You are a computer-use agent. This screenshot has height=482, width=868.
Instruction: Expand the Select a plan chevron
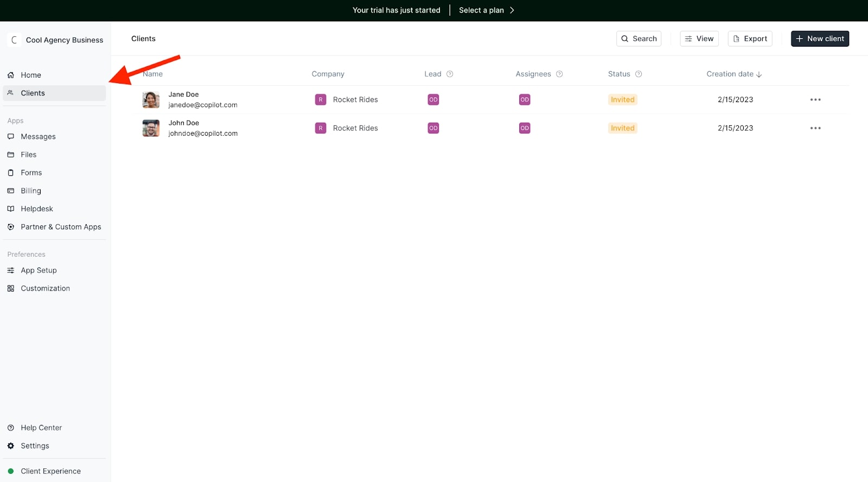[x=512, y=10]
